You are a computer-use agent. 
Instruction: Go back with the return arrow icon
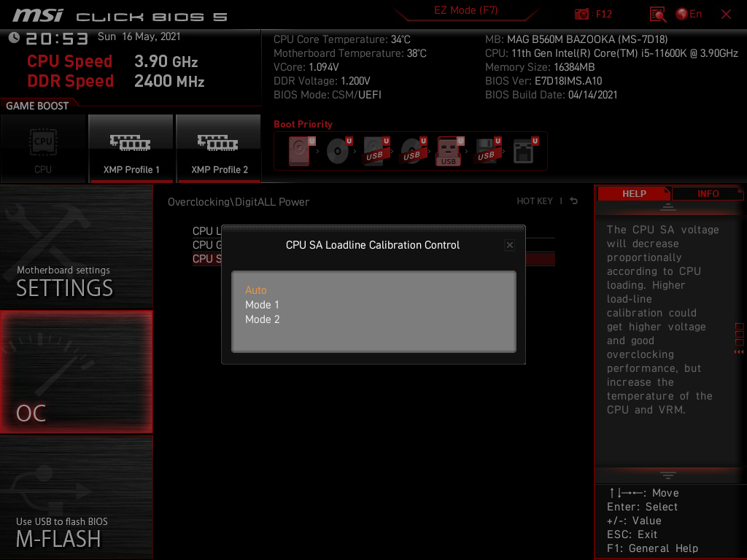point(573,201)
